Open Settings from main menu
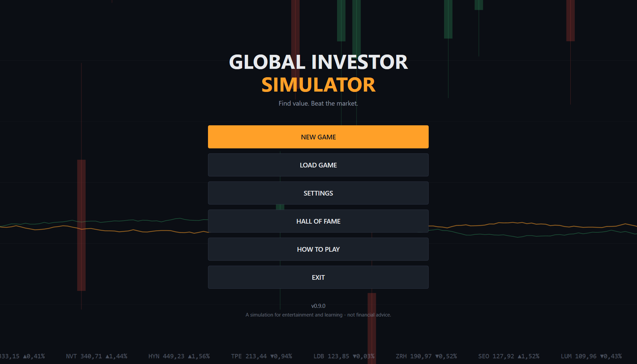The image size is (637, 364). click(318, 193)
